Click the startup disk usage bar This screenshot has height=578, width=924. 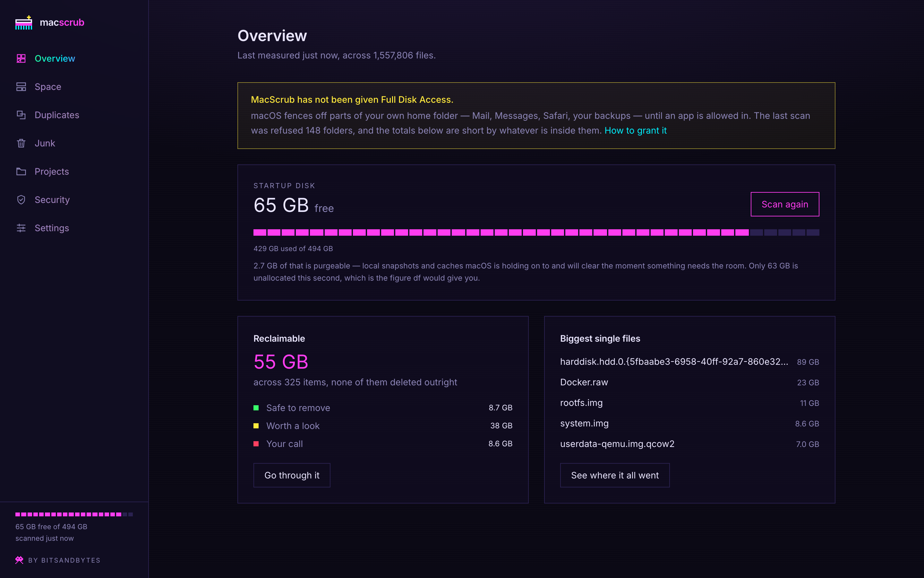point(536,232)
